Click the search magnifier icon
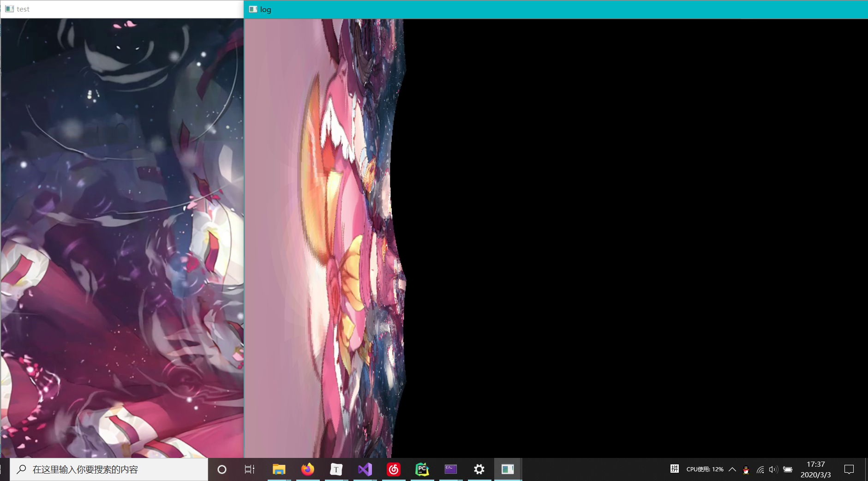The height and width of the screenshot is (481, 868). point(21,469)
